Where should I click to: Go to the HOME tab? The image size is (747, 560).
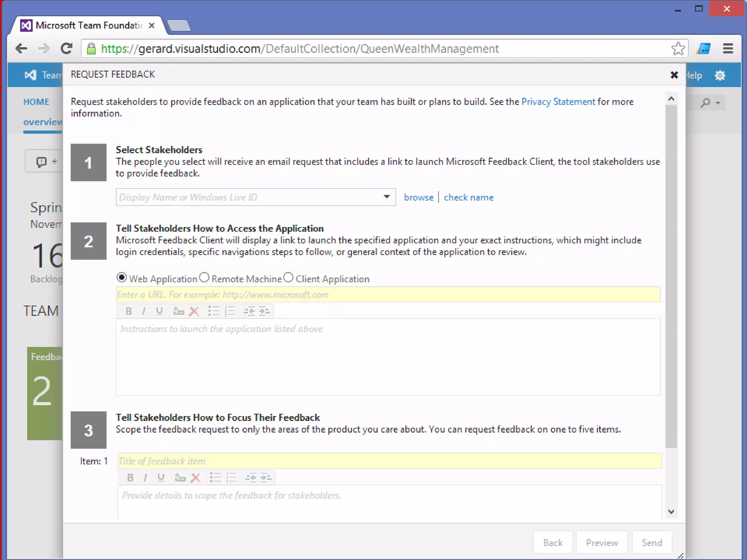(x=36, y=102)
